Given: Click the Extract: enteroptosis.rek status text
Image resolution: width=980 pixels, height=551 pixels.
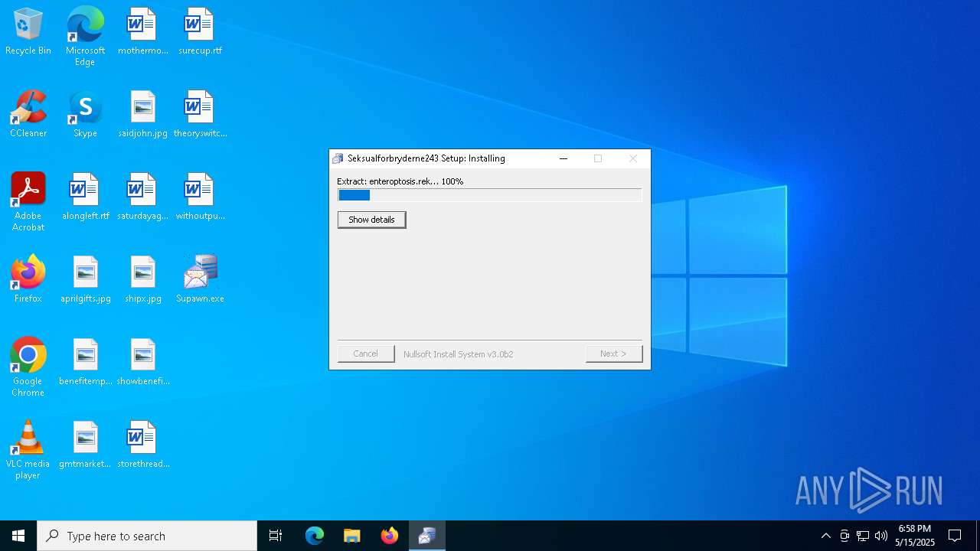Looking at the screenshot, I should click(400, 181).
